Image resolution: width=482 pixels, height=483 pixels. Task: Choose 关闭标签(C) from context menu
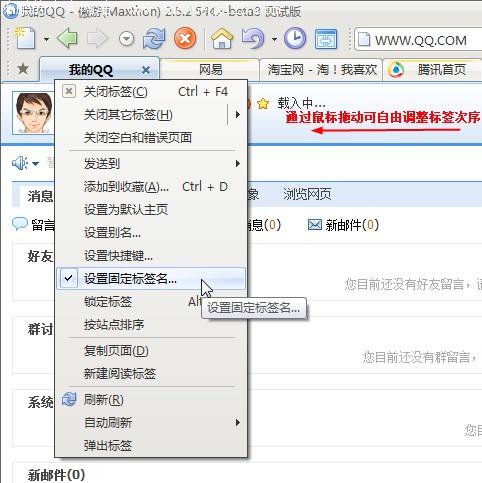pos(151,92)
